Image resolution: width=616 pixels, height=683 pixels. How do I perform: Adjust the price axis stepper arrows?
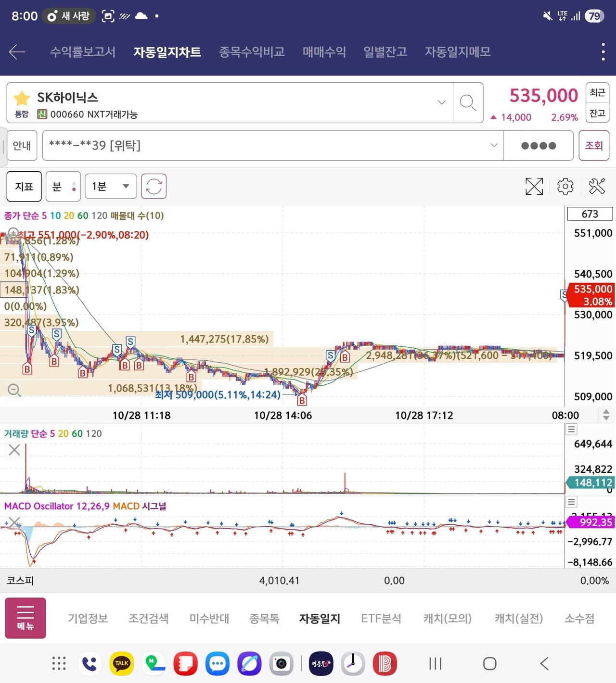605,415
